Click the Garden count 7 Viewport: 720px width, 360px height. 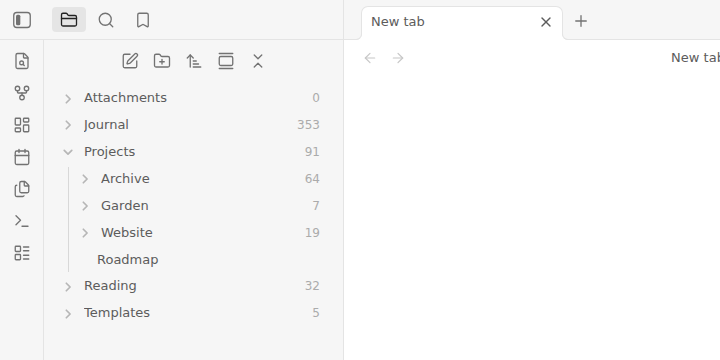pos(316,206)
